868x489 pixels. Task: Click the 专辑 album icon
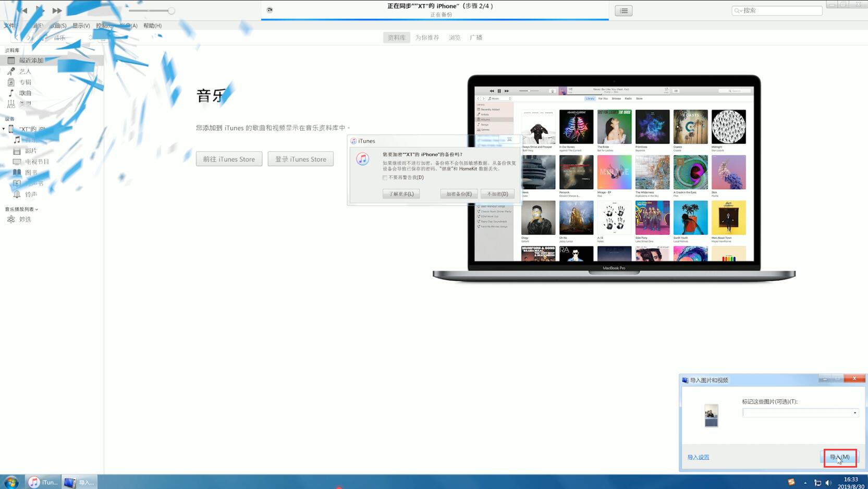[11, 82]
